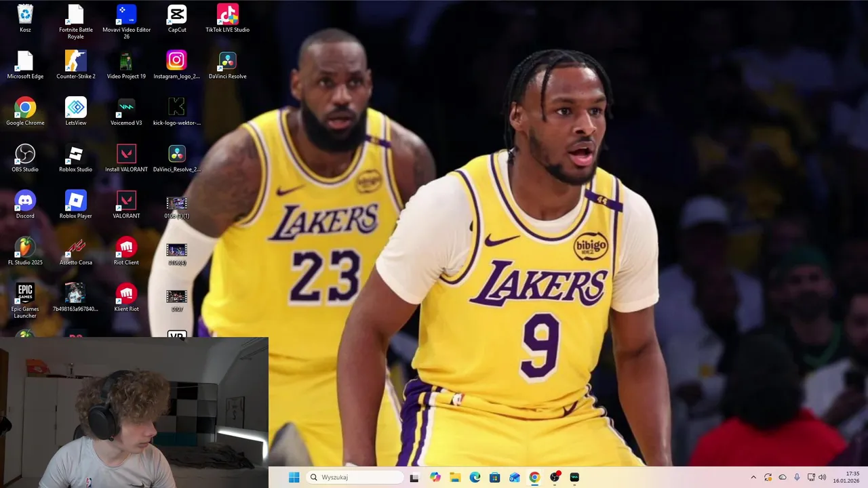The width and height of the screenshot is (868, 488).
Task: Switch to Chrome in the taskbar
Action: coord(534,477)
